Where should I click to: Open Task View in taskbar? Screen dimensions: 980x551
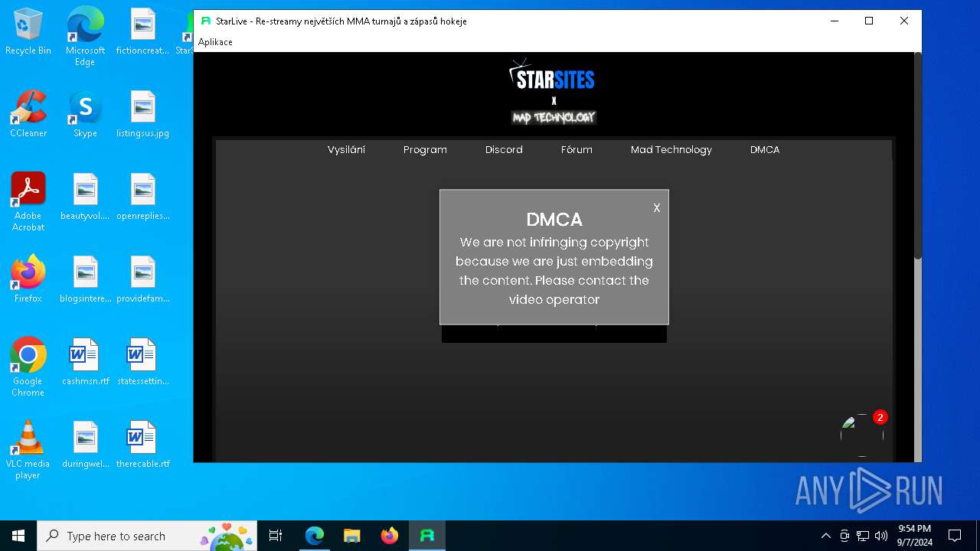click(276, 536)
